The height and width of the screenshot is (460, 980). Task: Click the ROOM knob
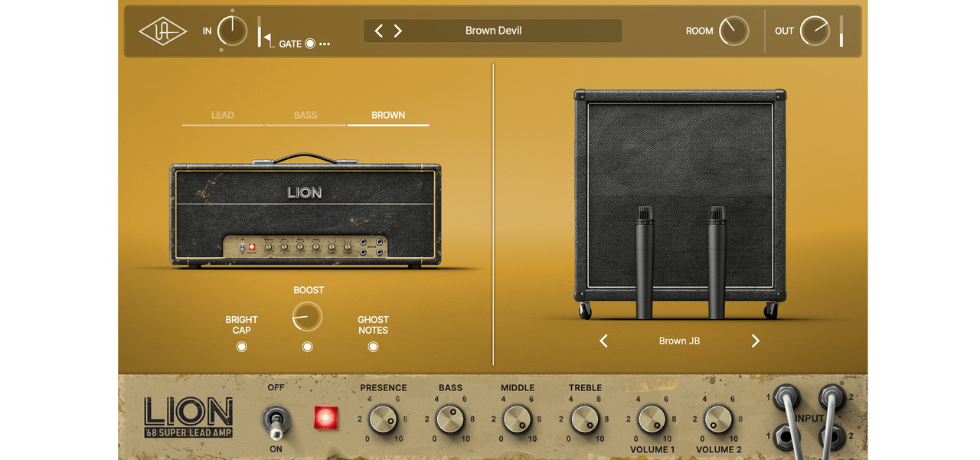click(733, 31)
